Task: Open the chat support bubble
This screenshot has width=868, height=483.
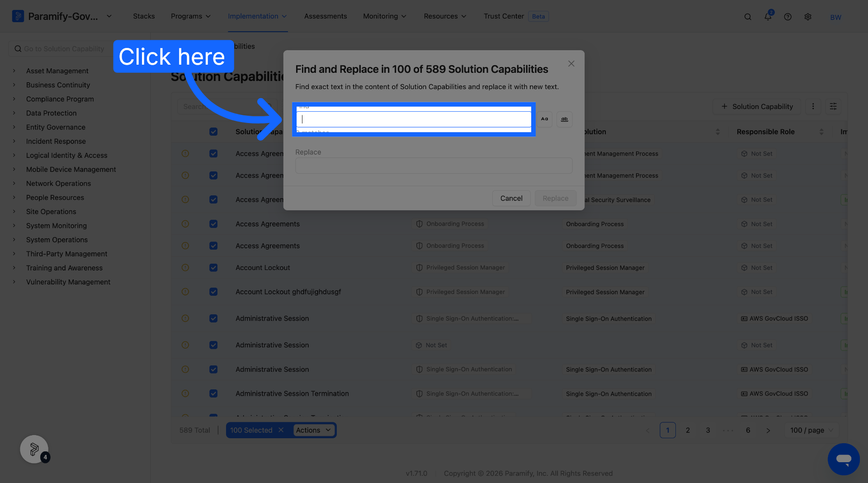Action: [844, 459]
